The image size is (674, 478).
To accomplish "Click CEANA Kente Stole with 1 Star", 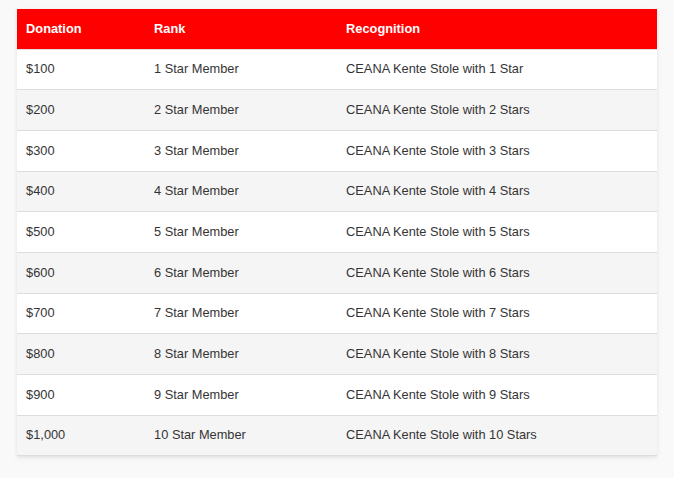I will 434,69.
